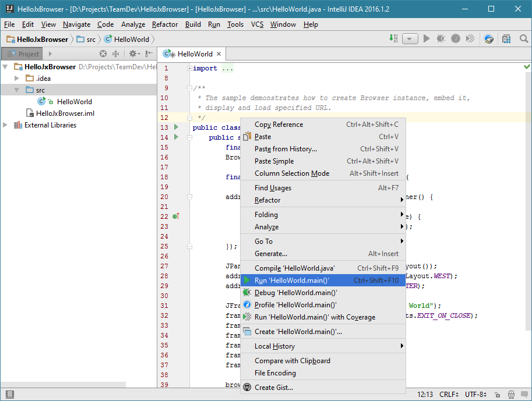Click the Run with Coverage toolbar icon
532x401 pixels.
[470, 38]
